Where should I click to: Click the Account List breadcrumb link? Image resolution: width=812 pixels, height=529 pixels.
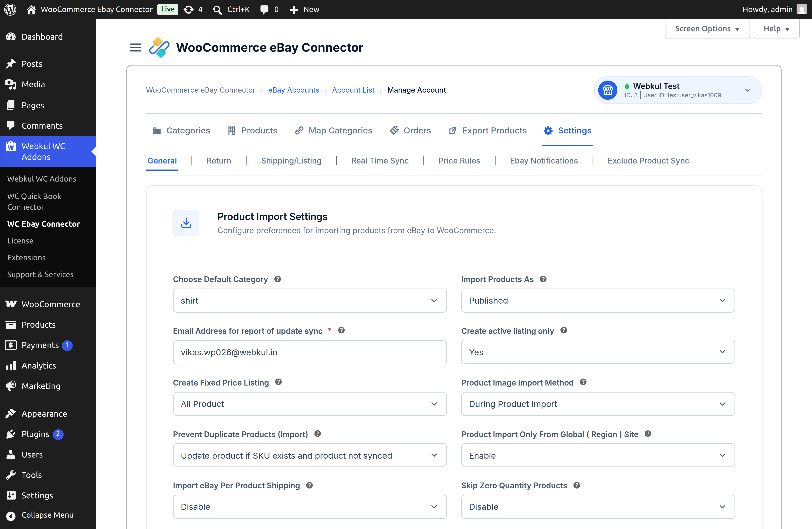click(x=353, y=90)
